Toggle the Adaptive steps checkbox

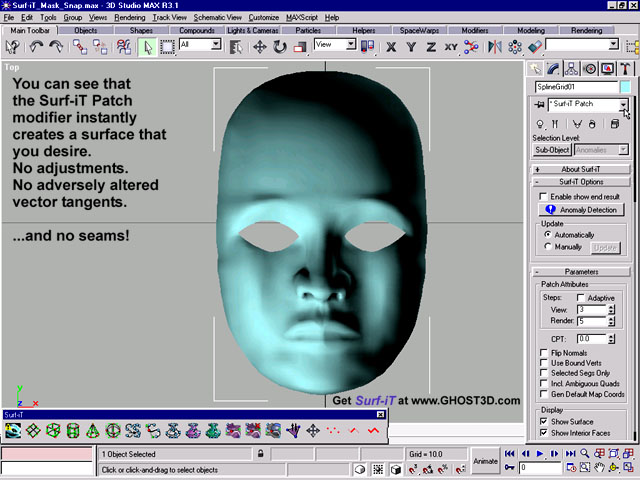click(x=581, y=297)
